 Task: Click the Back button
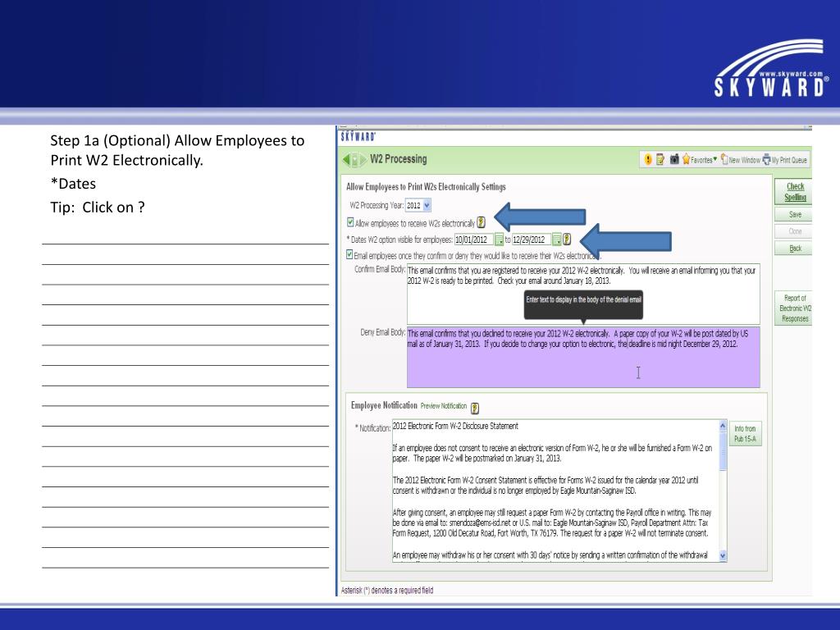(795, 249)
